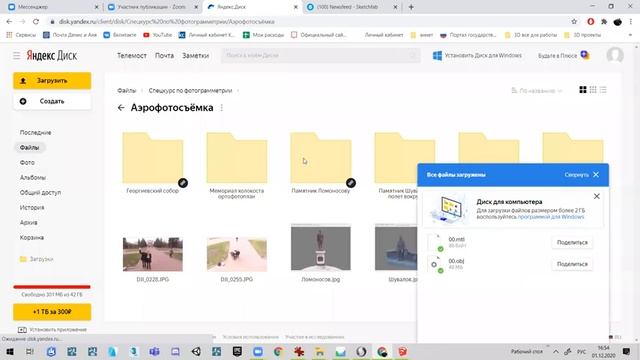Click Поделиться for 00.obj
The width and height of the screenshot is (640, 360).
572,264
